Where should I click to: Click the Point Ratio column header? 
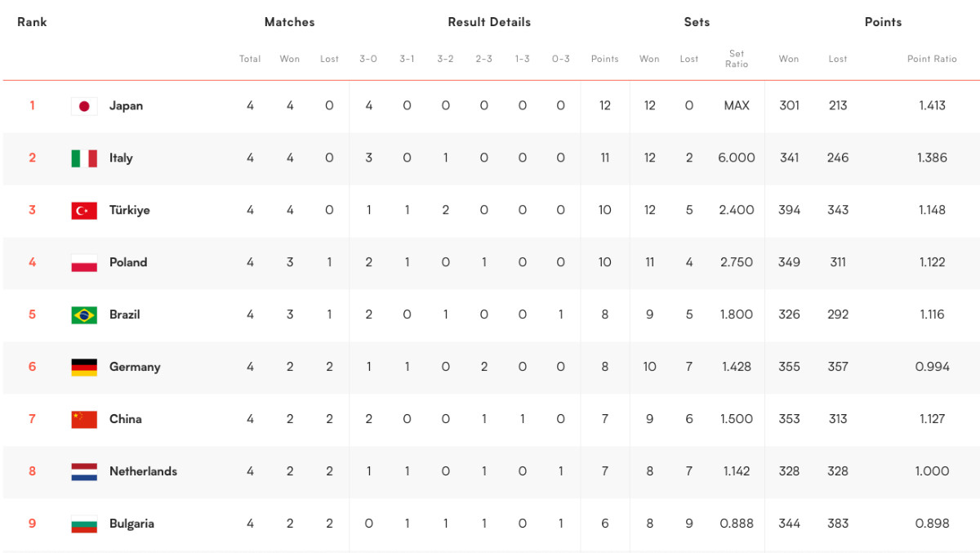pos(932,59)
